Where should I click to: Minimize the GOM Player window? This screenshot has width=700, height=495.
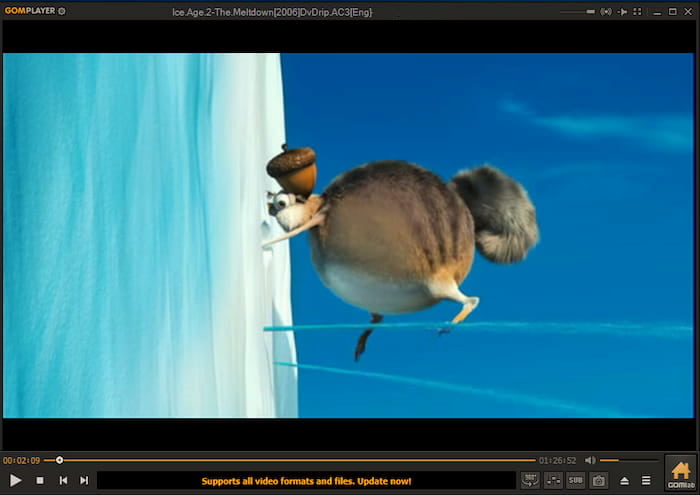[x=657, y=12]
